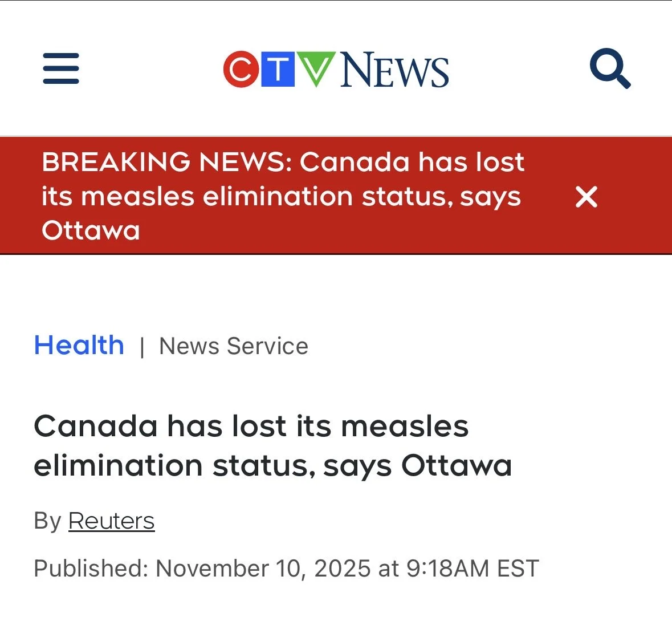Dismiss the breaking news banner
Viewport: 672px width, 625px height.
tap(586, 197)
